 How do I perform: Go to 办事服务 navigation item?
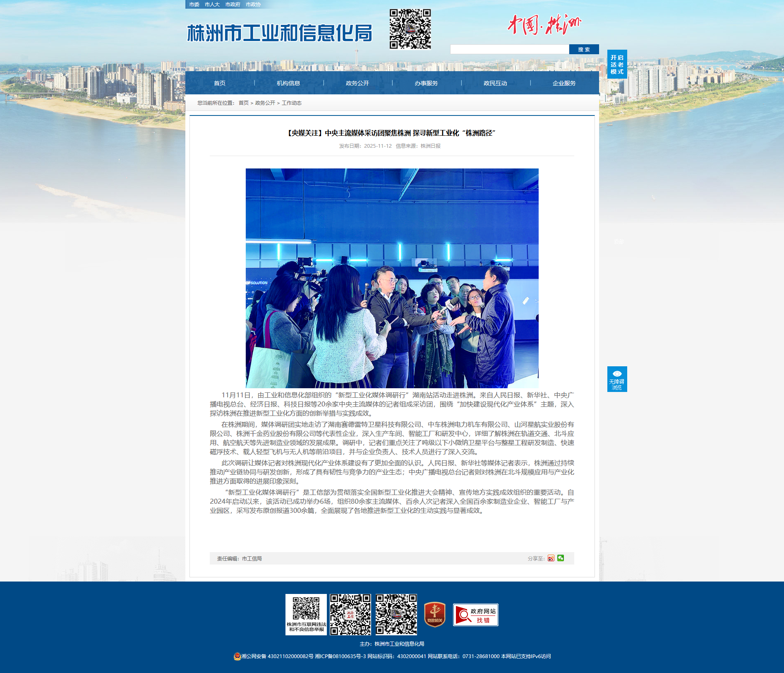coord(426,83)
